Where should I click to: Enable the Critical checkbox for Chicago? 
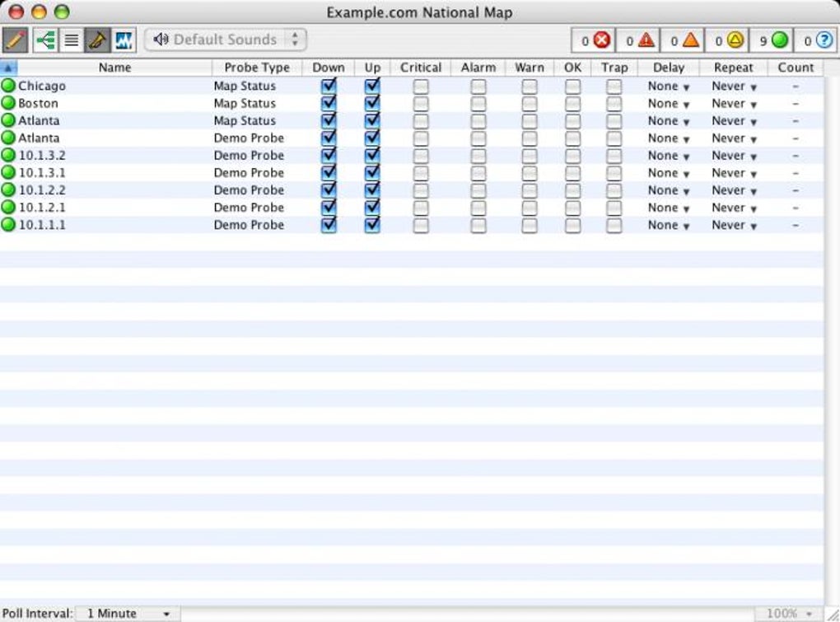[421, 87]
